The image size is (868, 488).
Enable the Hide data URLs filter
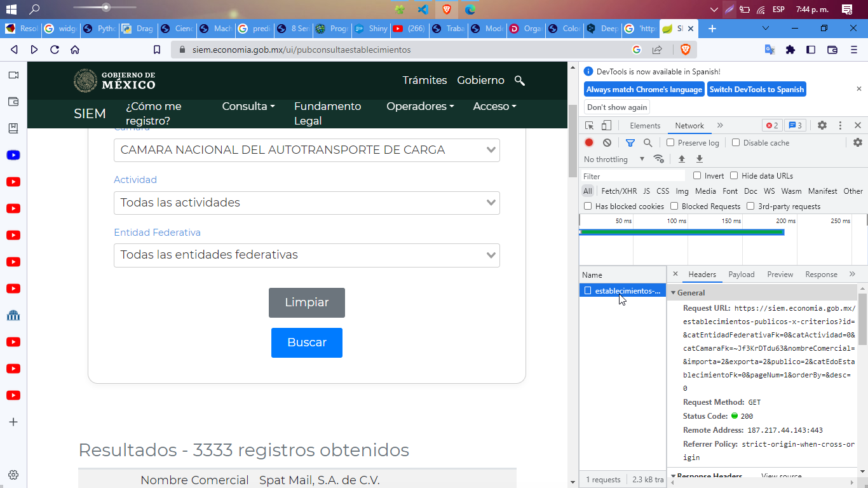(x=734, y=175)
